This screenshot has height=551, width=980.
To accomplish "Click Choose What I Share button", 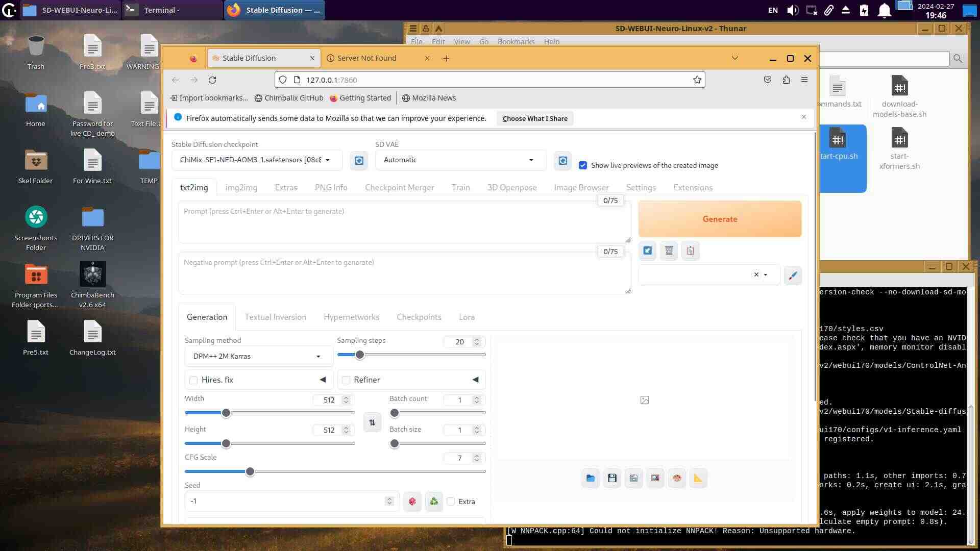I will 534,118.
